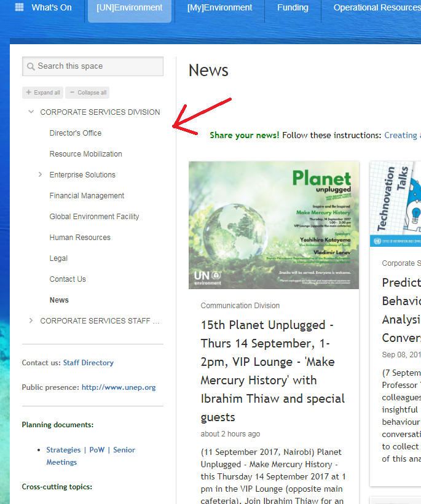Image resolution: width=421 pixels, height=504 pixels.
Task: Open the Senior Meetings link
Action: coord(91,456)
